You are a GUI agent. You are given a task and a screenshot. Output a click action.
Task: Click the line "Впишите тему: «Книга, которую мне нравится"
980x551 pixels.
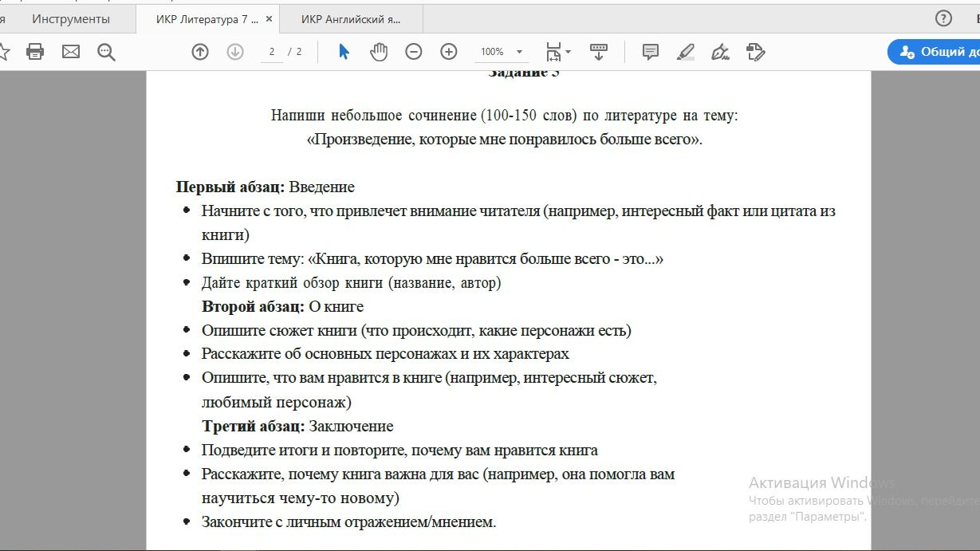coord(432,259)
